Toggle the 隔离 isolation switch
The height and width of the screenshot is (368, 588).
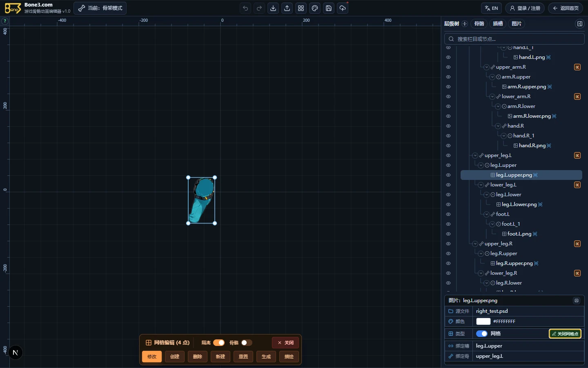pos(219,343)
